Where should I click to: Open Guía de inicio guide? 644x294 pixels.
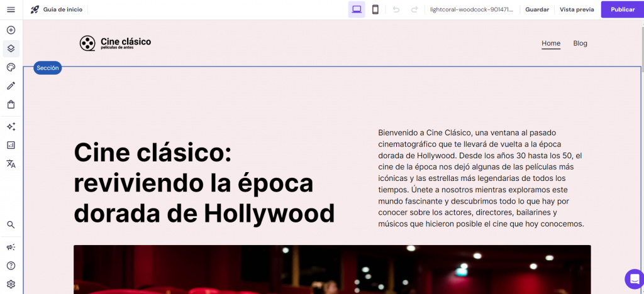(57, 9)
